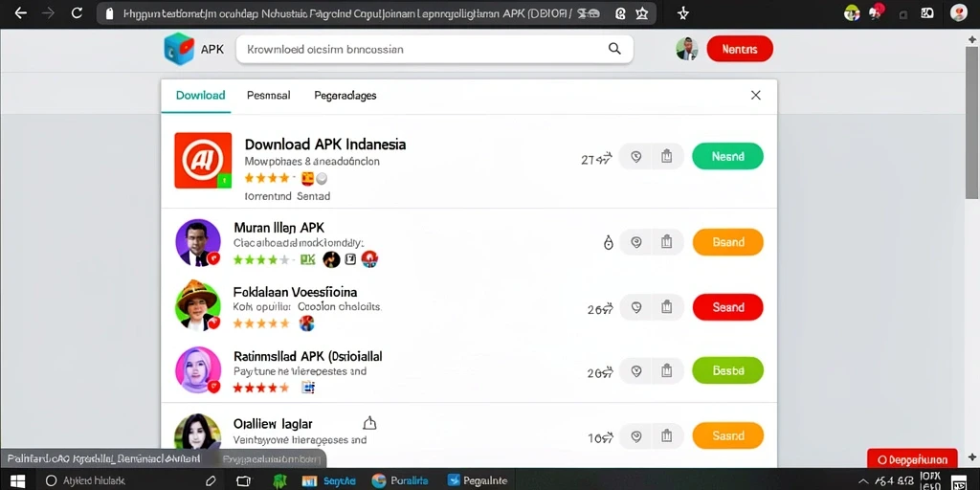
Task: Show hidden tray icons chevron
Action: click(863, 480)
